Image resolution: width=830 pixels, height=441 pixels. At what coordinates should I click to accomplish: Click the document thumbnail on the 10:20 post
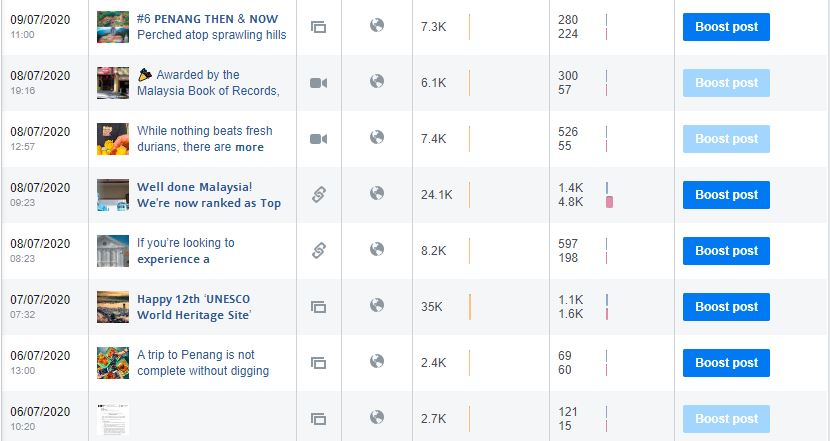click(113, 419)
